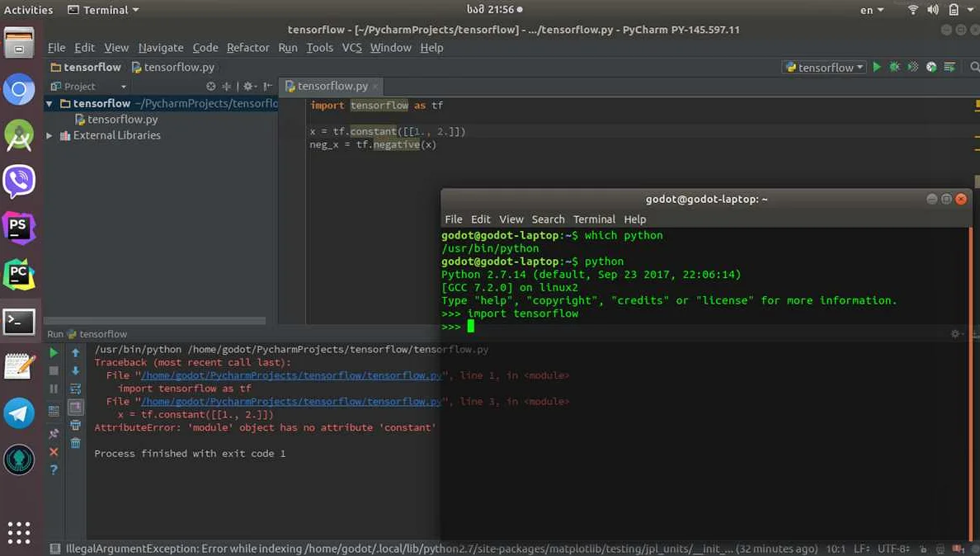Run tensorflow with coverage

click(x=913, y=67)
